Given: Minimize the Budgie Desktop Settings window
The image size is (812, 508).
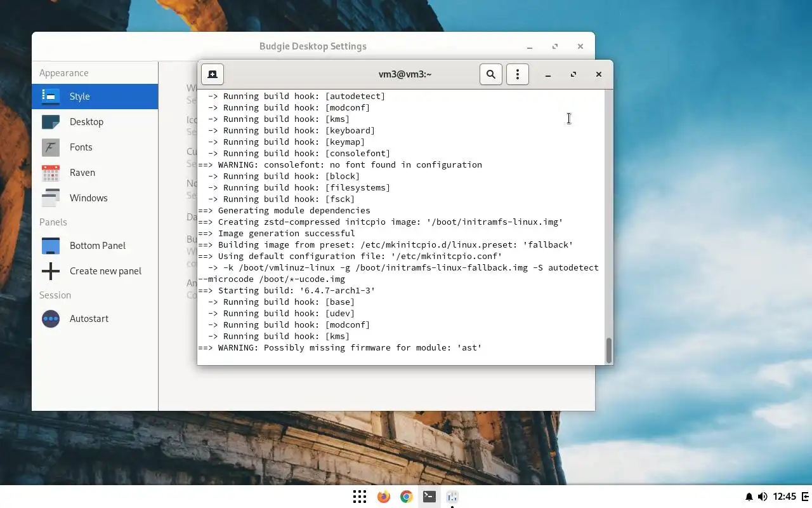Looking at the screenshot, I should [530, 46].
